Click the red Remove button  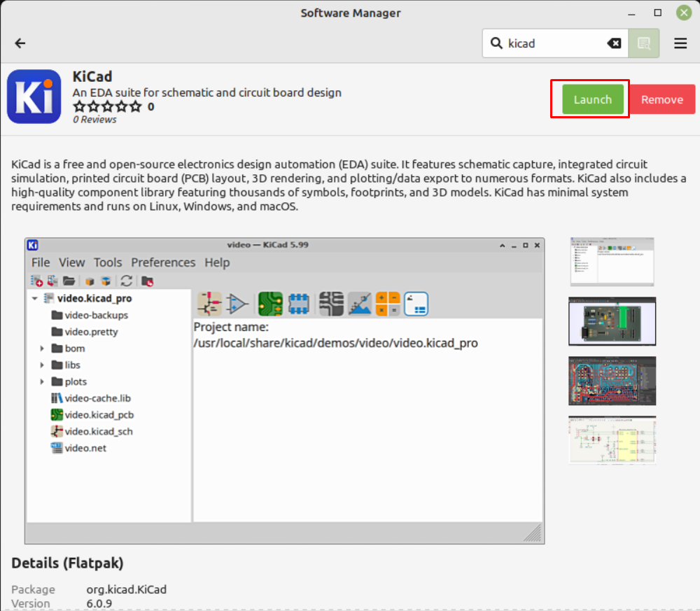pyautogui.click(x=661, y=99)
